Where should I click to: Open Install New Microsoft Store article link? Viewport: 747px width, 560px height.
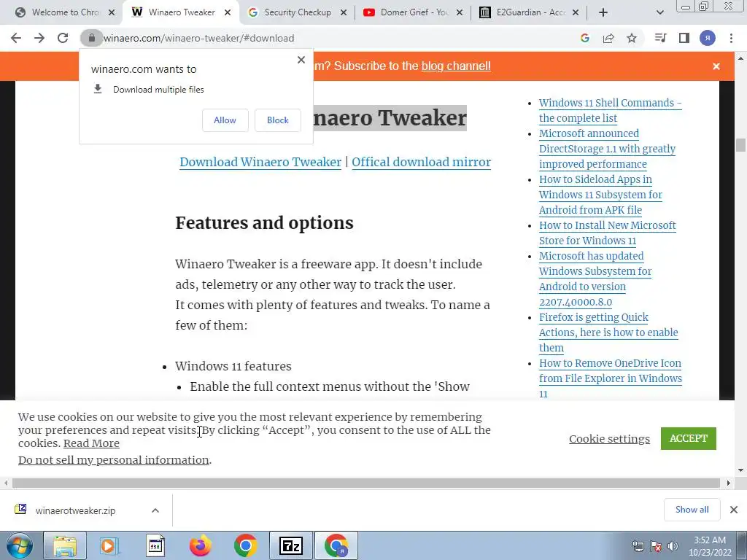[608, 233]
